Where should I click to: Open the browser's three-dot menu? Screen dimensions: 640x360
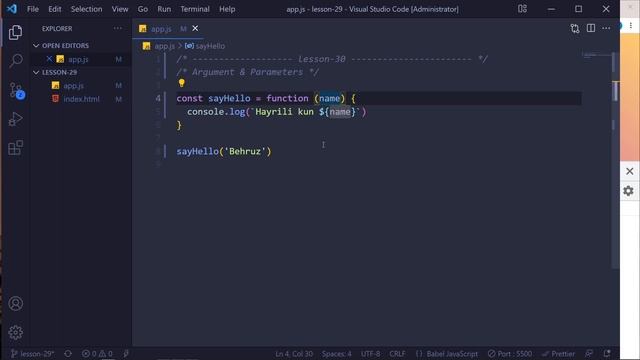pos(631,25)
